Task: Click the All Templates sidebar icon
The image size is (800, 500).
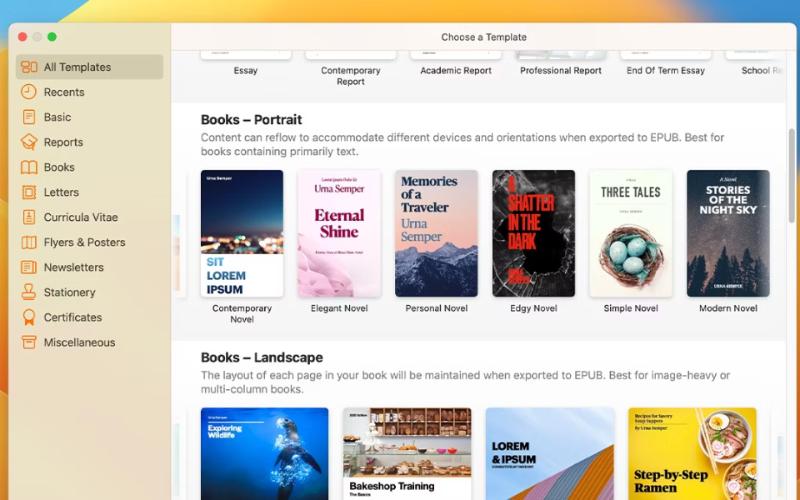Action: tap(29, 67)
